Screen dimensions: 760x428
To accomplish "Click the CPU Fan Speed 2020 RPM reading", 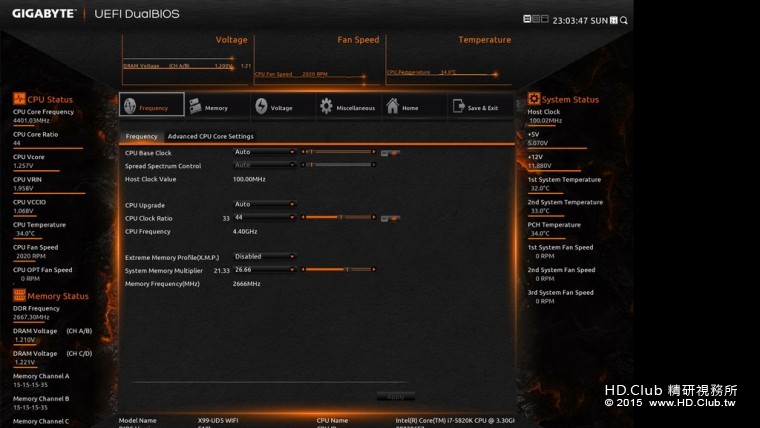I will click(31, 256).
